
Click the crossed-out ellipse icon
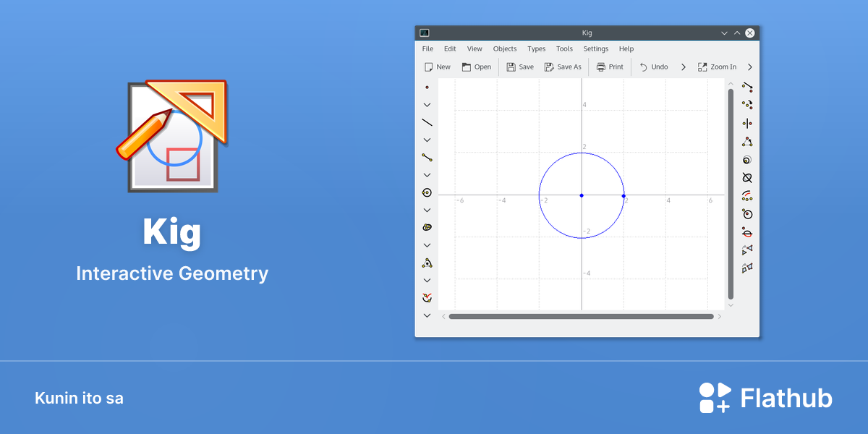pos(747,178)
